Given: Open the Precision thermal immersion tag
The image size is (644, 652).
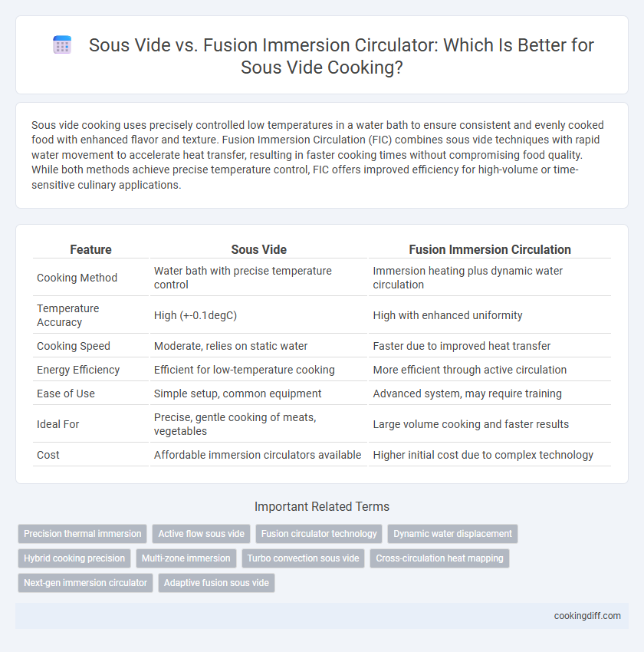Looking at the screenshot, I should [x=82, y=534].
